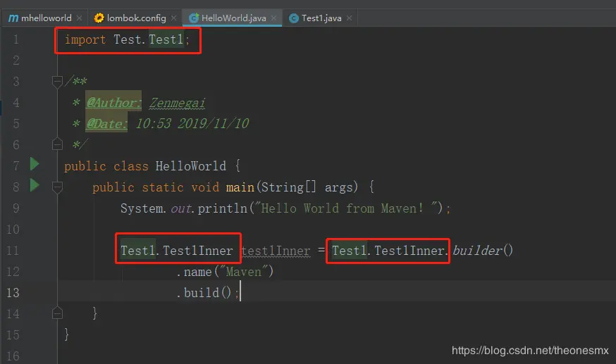
Task: Close the mhelloworld tab
Action: click(80, 18)
